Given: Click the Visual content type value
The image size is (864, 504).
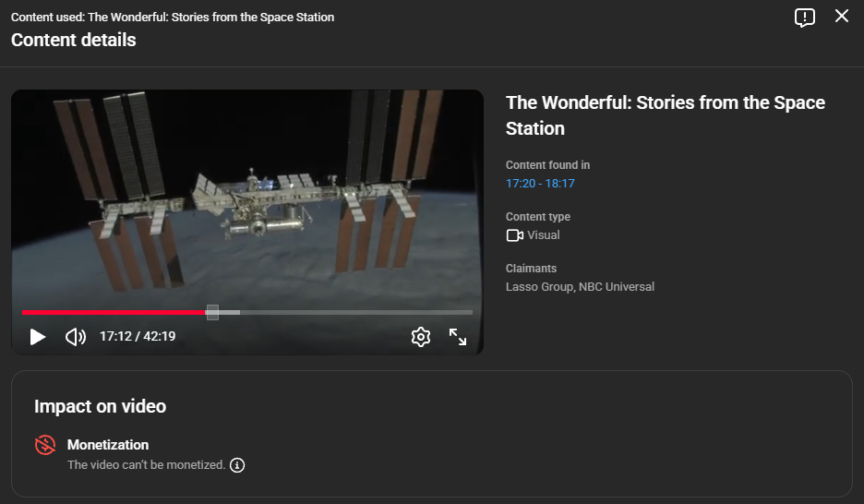Looking at the screenshot, I should (x=544, y=235).
